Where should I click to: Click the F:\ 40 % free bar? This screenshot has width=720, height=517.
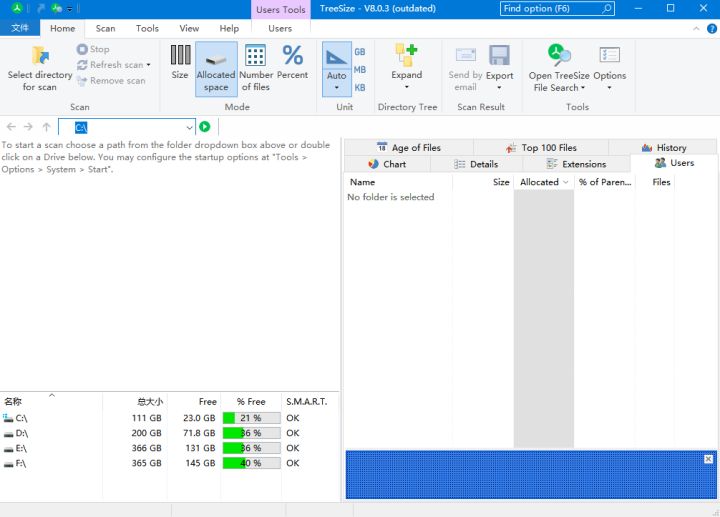pyautogui.click(x=251, y=463)
